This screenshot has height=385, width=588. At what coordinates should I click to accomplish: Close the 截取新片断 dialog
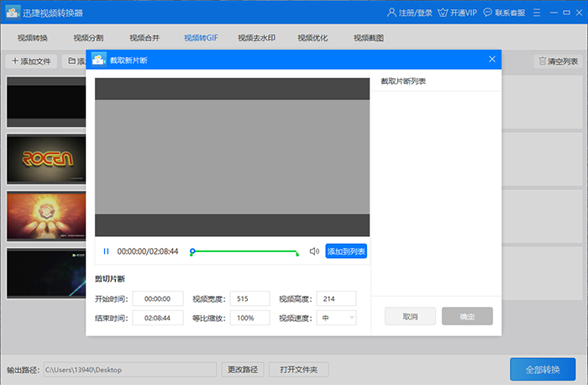492,60
